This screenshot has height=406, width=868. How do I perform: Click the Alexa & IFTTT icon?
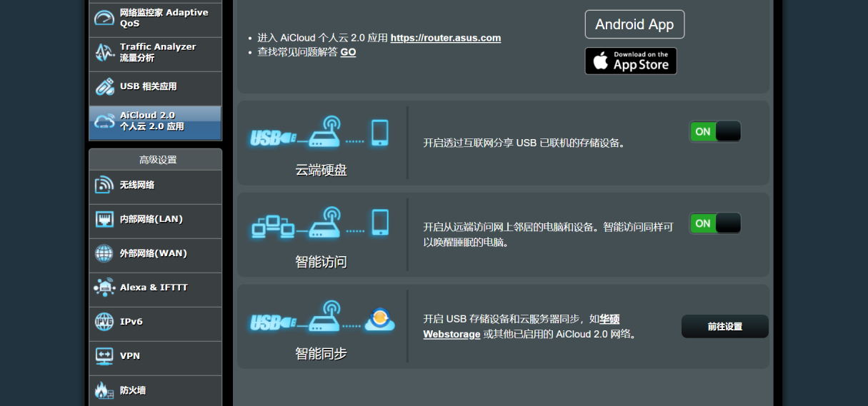click(x=104, y=288)
